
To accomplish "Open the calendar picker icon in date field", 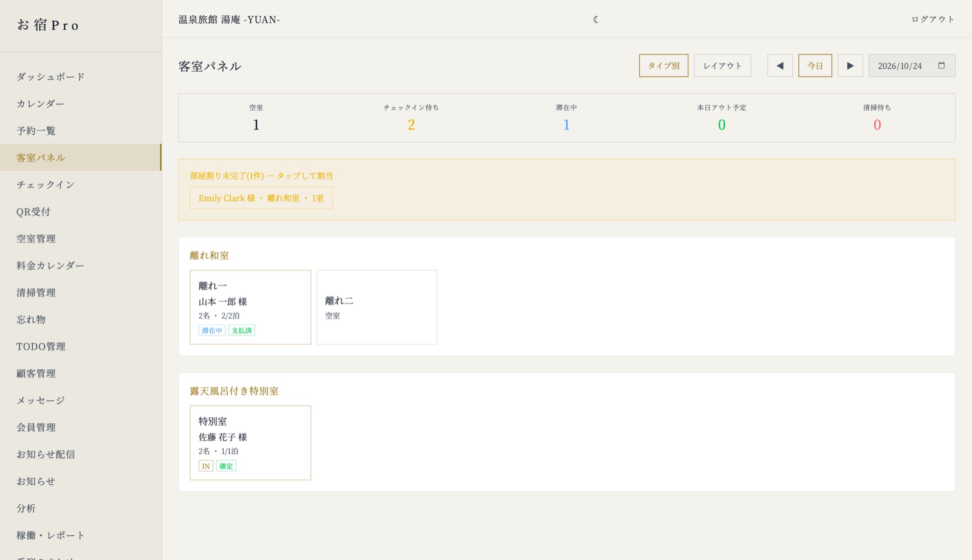I will point(942,66).
